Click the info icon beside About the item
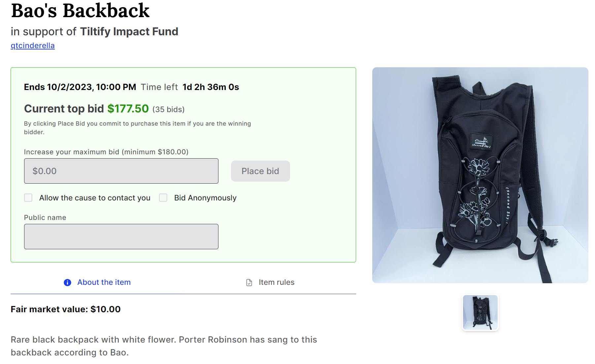The image size is (595, 364). 67,283
